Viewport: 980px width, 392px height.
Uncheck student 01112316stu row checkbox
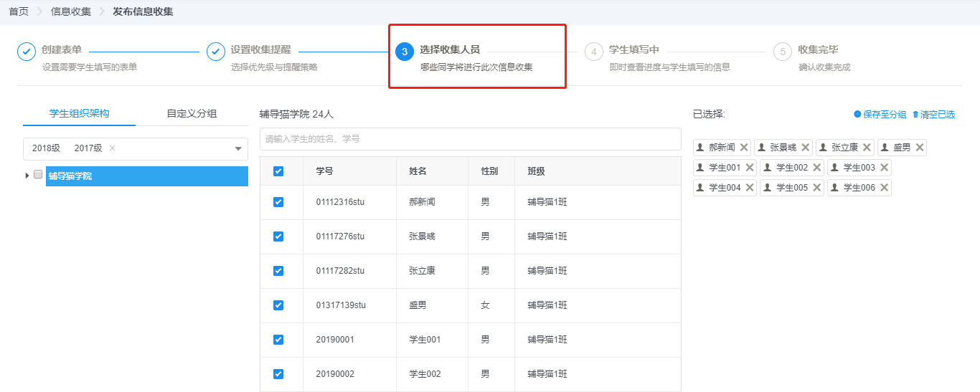[x=278, y=202]
